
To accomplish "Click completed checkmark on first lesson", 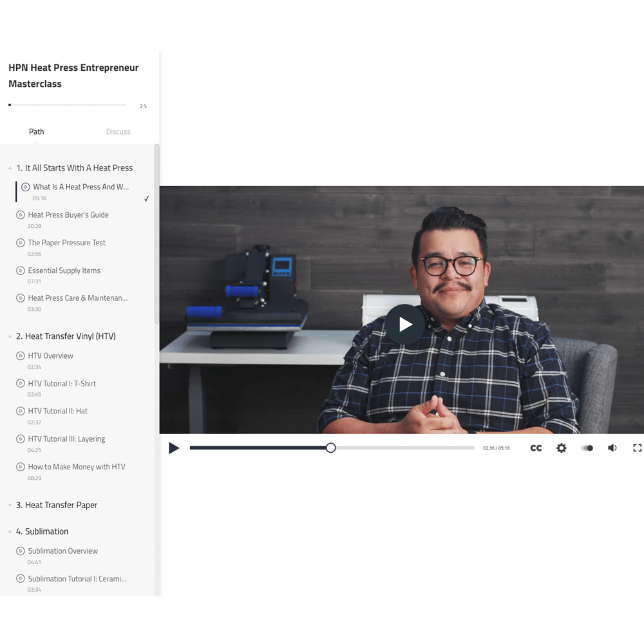I will 147,199.
